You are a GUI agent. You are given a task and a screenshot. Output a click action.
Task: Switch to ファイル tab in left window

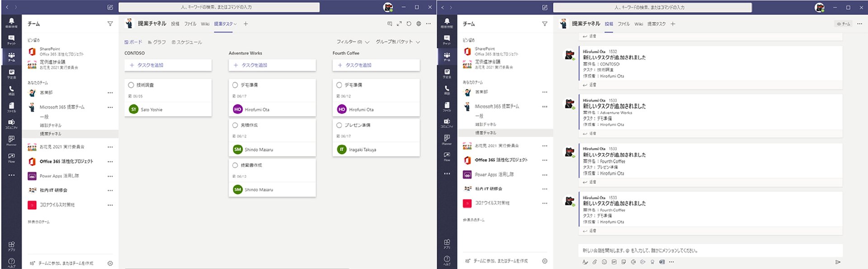click(190, 24)
